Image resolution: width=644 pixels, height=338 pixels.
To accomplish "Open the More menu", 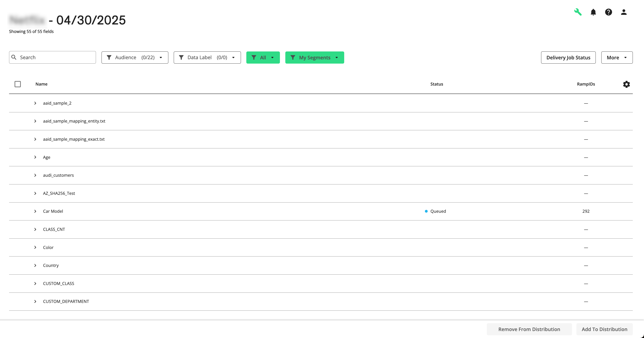I will click(x=617, y=57).
